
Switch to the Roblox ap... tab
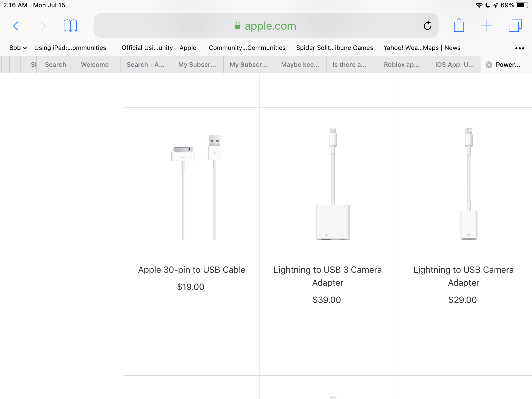point(401,65)
